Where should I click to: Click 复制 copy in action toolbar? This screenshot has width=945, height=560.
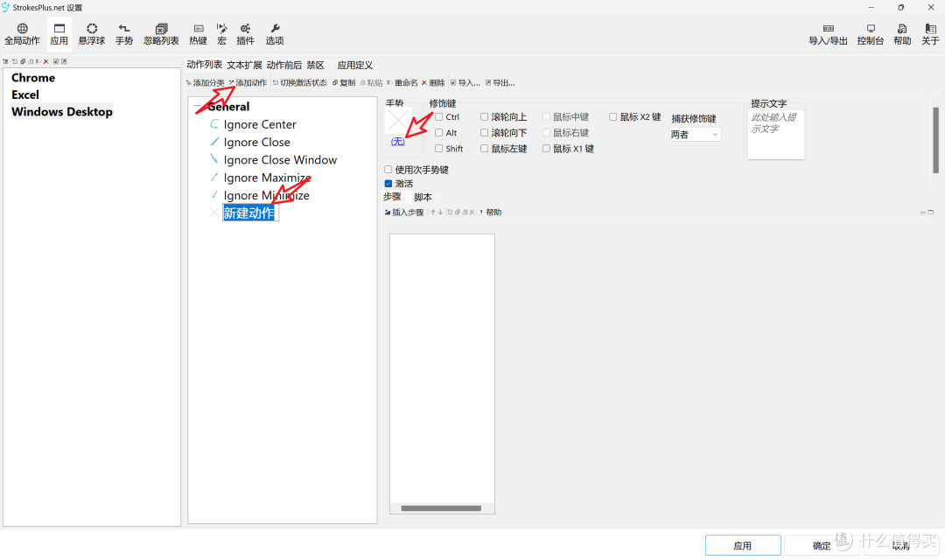tap(344, 82)
